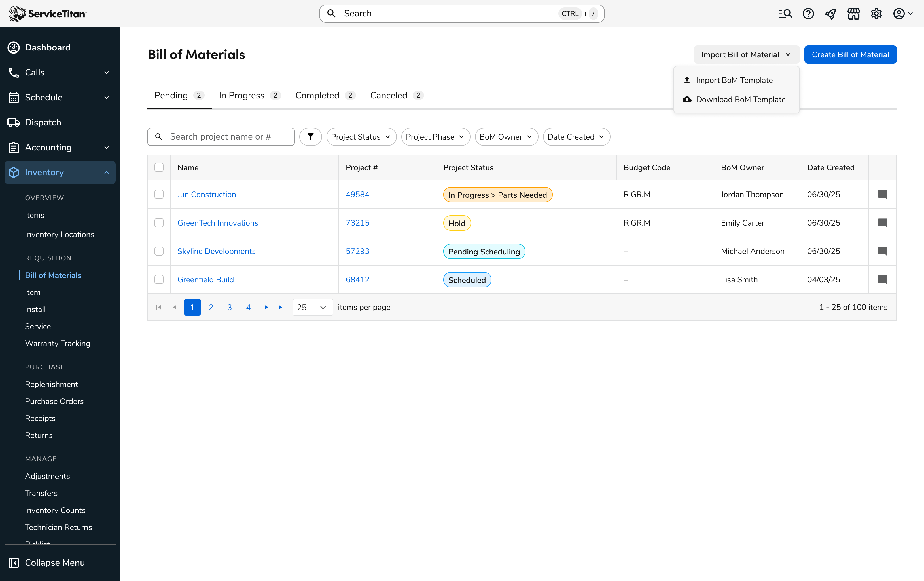Open the settings gear icon

pyautogui.click(x=876, y=14)
